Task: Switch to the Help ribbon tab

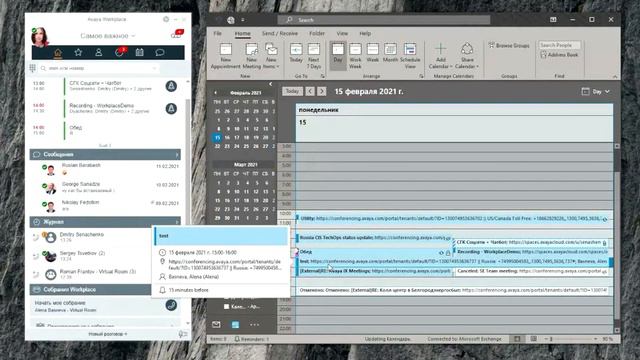Action: [365, 33]
